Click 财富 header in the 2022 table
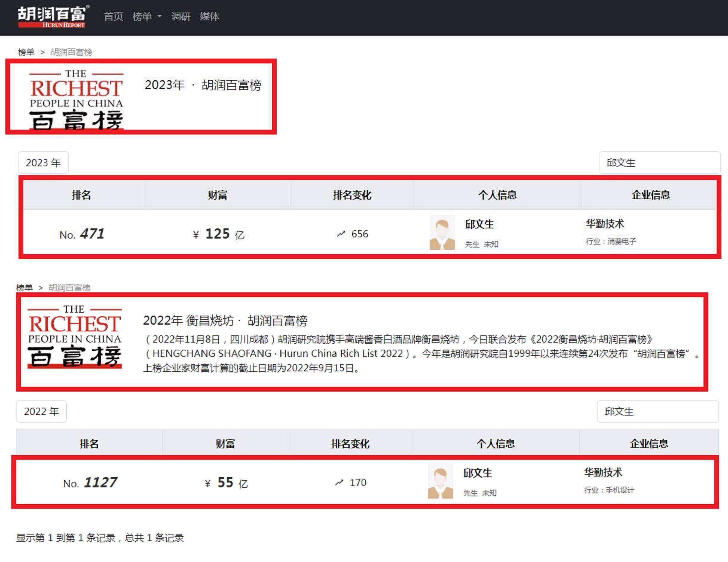This screenshot has height=562, width=728. 225,444
